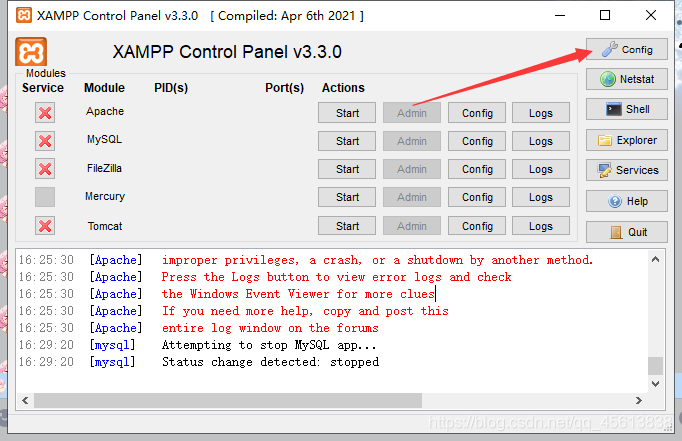Open MySQL Logs menu button
Image resolution: width=682 pixels, height=441 pixels.
pos(541,141)
